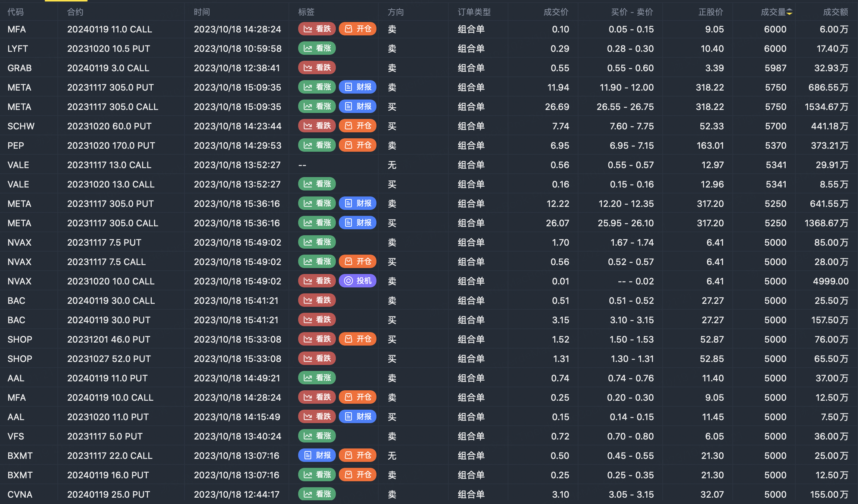This screenshot has height=504, width=858.
Task: Click the 成交额 column header
Action: (836, 12)
